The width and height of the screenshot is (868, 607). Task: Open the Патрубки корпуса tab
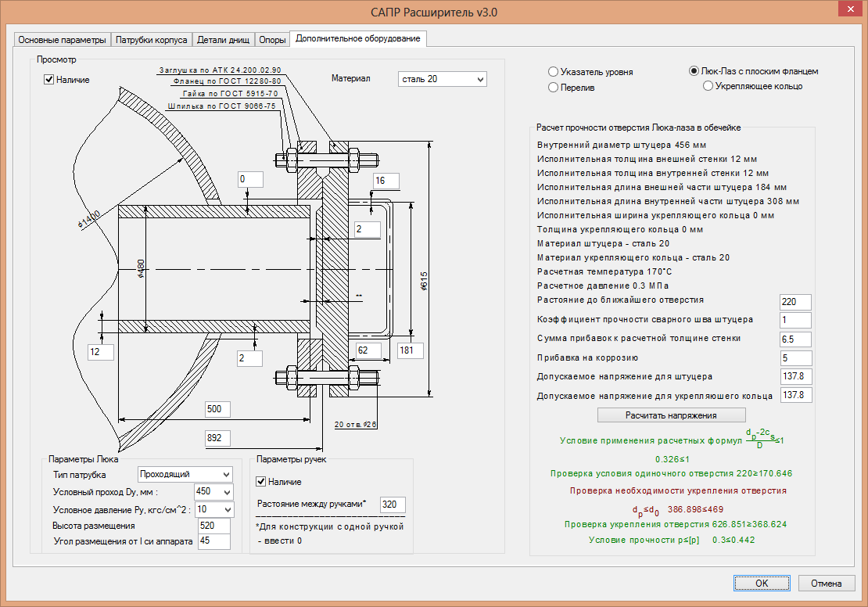point(152,40)
